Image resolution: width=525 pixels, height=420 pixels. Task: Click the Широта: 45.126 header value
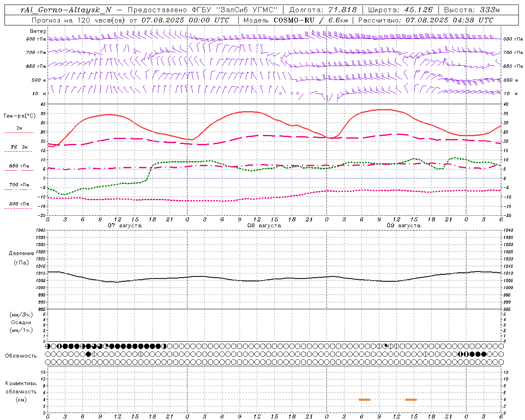(400, 10)
